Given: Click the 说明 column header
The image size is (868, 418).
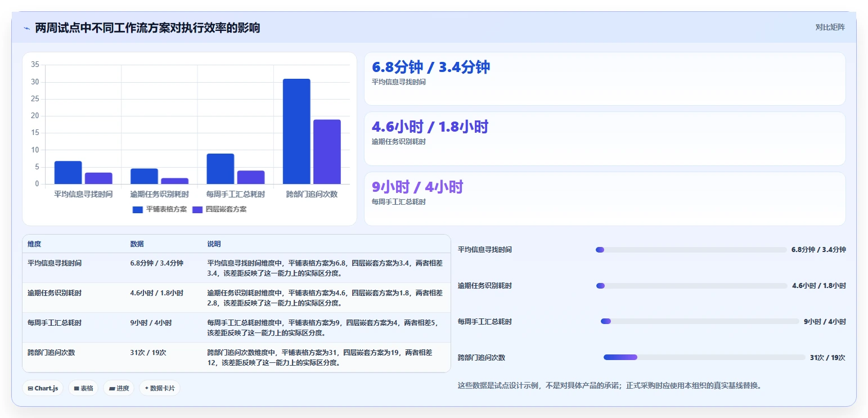Looking at the screenshot, I should point(214,244).
